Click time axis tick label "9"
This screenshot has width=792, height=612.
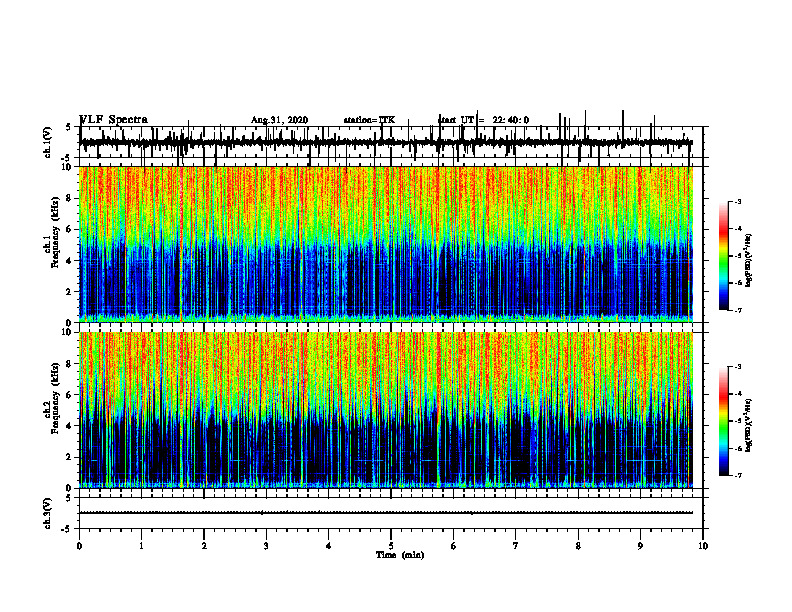(640, 546)
